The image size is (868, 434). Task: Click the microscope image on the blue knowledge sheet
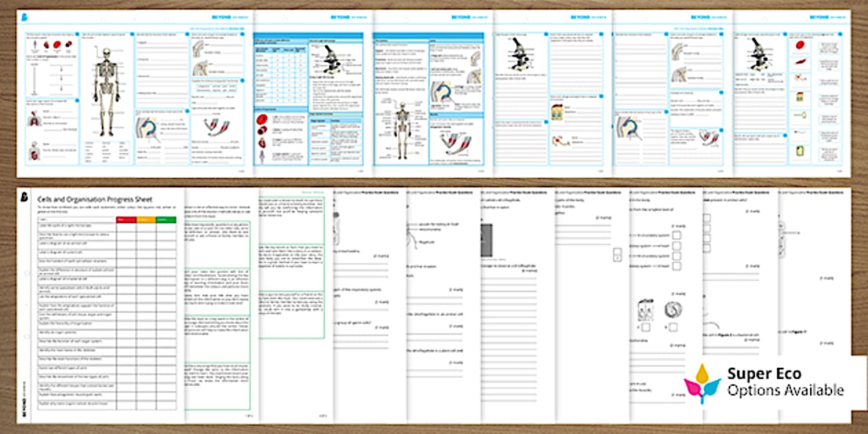(x=332, y=58)
